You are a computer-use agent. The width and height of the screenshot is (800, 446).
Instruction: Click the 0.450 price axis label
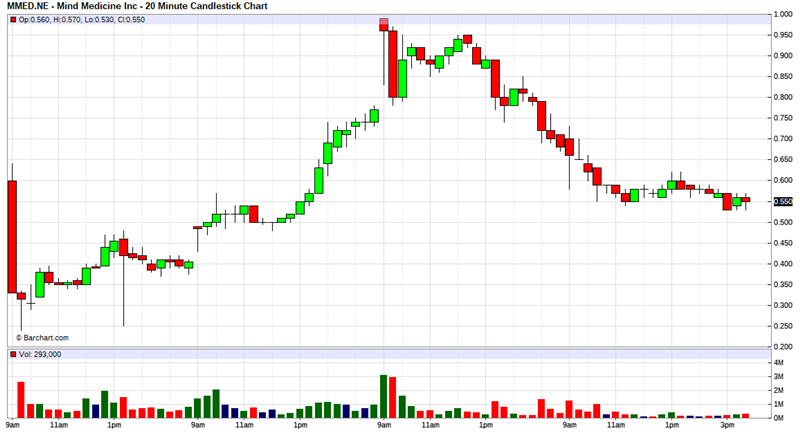pyautogui.click(x=783, y=243)
